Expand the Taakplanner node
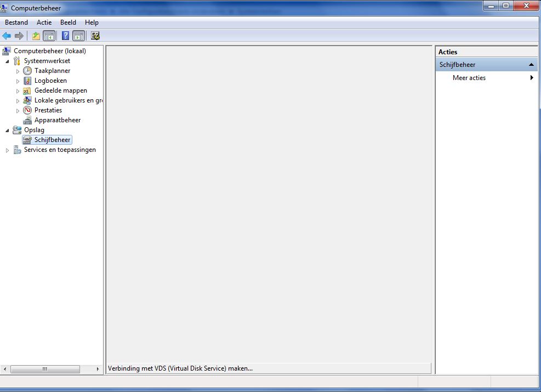The height and width of the screenshot is (392, 541). pyautogui.click(x=18, y=71)
